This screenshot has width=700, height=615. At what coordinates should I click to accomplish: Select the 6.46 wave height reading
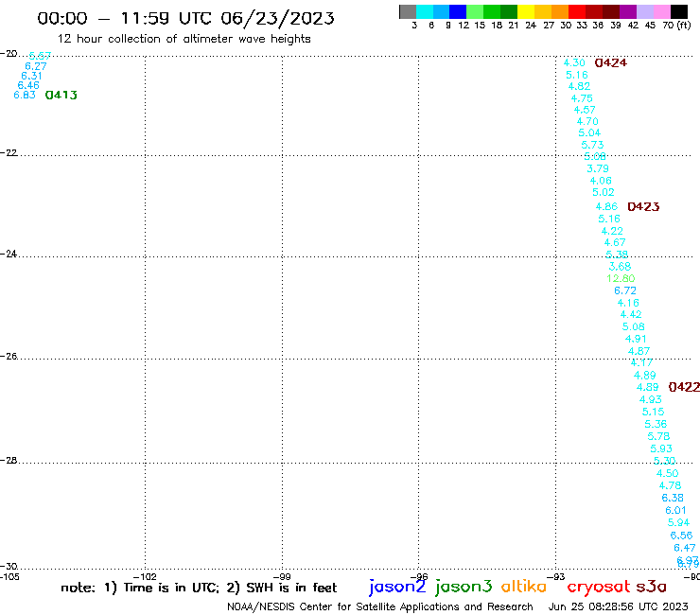(x=28, y=85)
